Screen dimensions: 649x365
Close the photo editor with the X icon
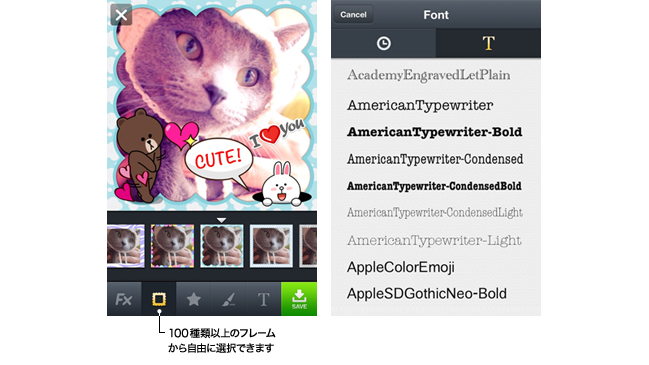(121, 15)
